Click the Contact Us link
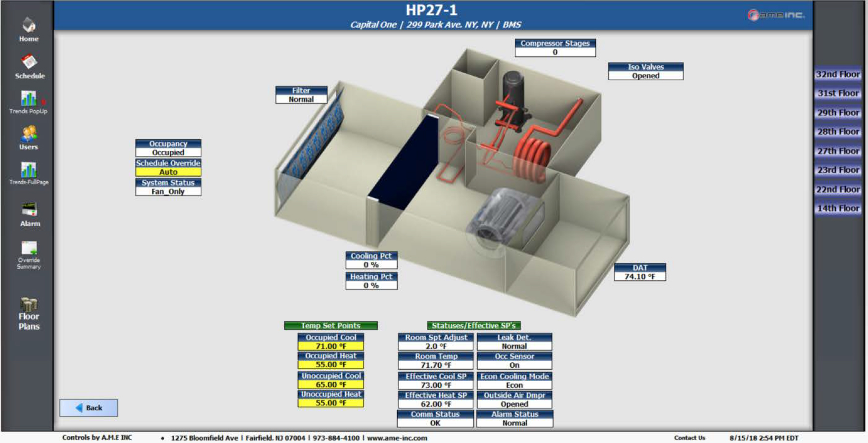Viewport: 868px width, 443px height. tap(689, 438)
